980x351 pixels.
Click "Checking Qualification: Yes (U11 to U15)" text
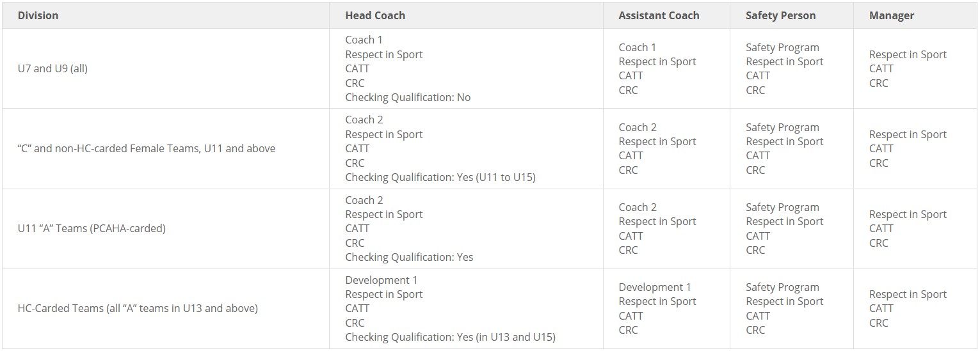(x=440, y=177)
